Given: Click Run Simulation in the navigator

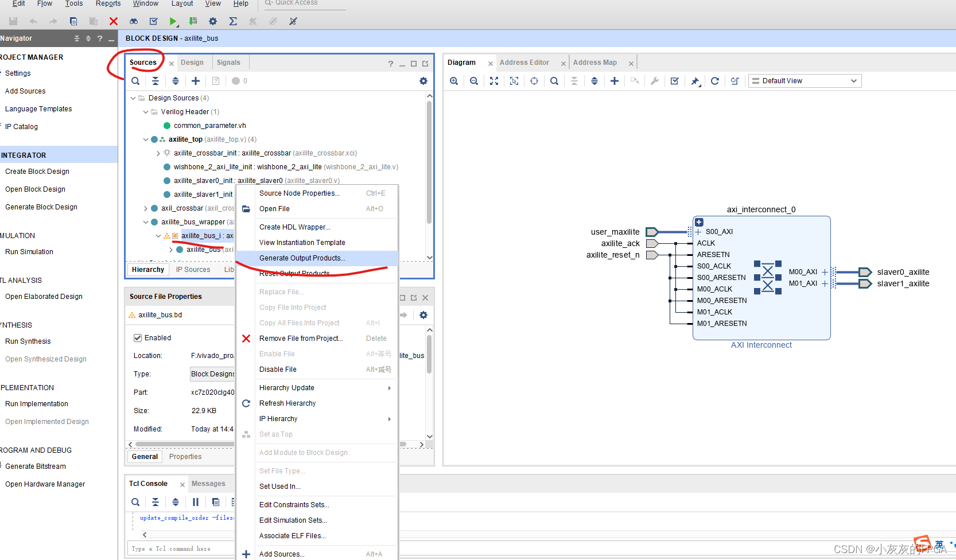Looking at the screenshot, I should tap(29, 252).
